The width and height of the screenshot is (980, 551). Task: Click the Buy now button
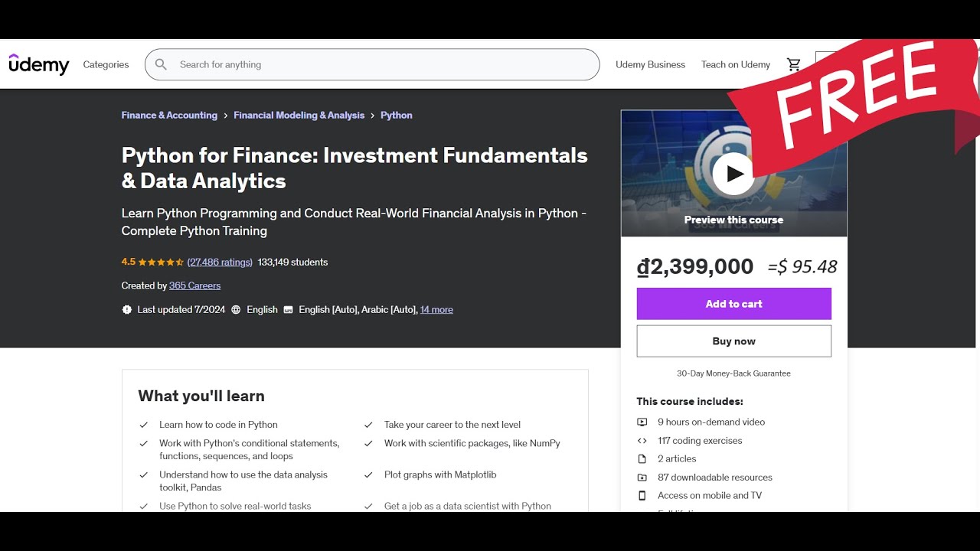(733, 341)
